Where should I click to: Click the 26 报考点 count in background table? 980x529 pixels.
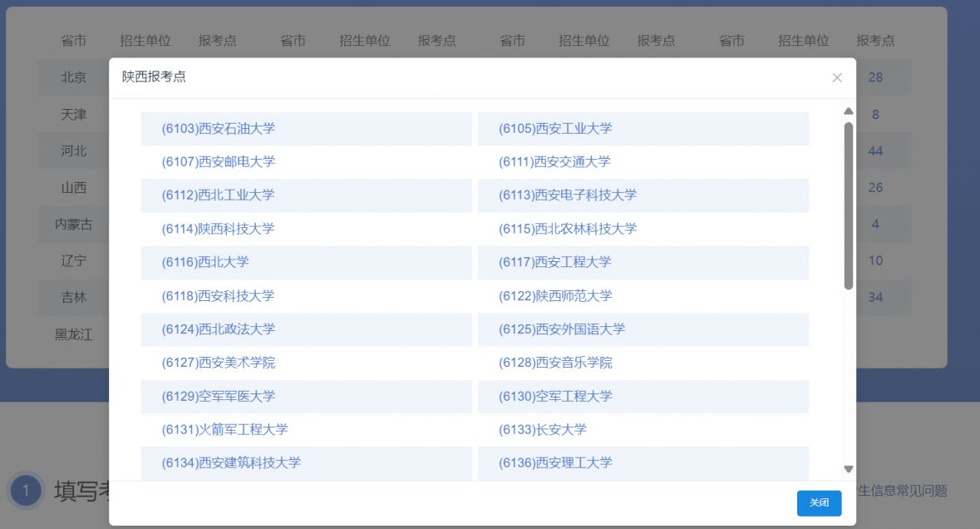point(875,188)
